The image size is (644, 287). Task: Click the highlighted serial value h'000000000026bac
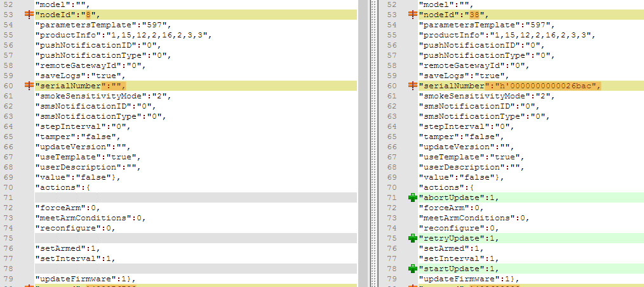coord(543,86)
